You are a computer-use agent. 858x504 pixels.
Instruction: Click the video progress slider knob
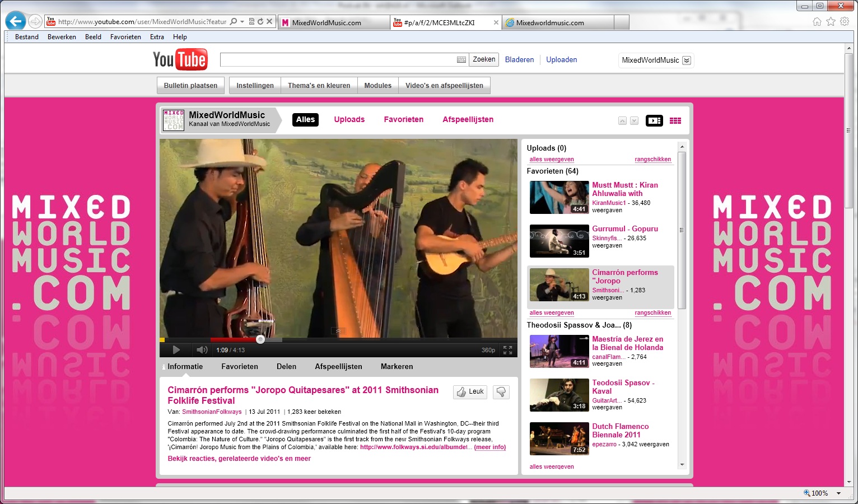(260, 339)
